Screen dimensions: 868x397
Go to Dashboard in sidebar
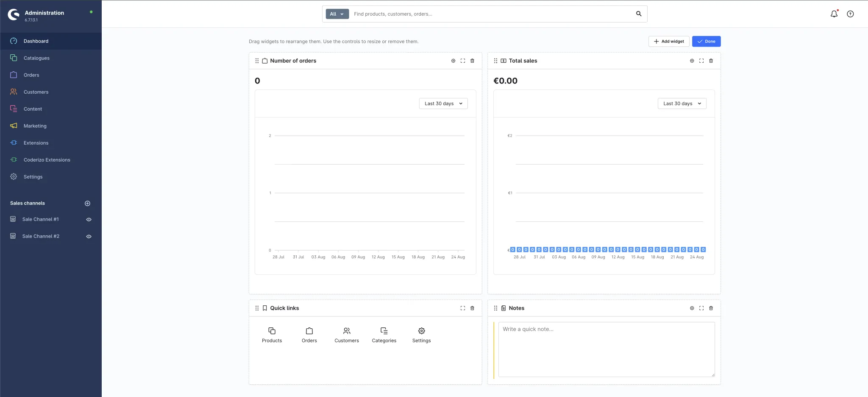coord(51,41)
